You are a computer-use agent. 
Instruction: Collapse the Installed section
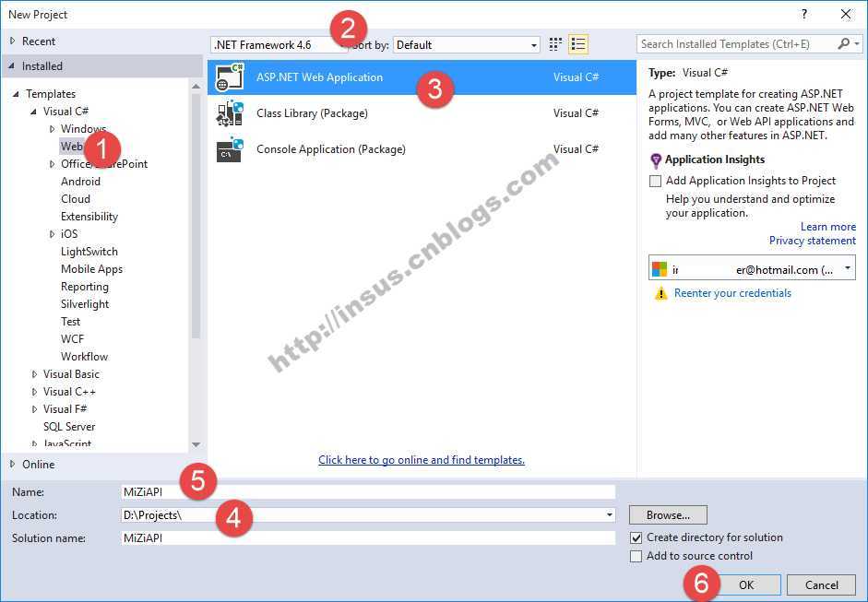12,65
